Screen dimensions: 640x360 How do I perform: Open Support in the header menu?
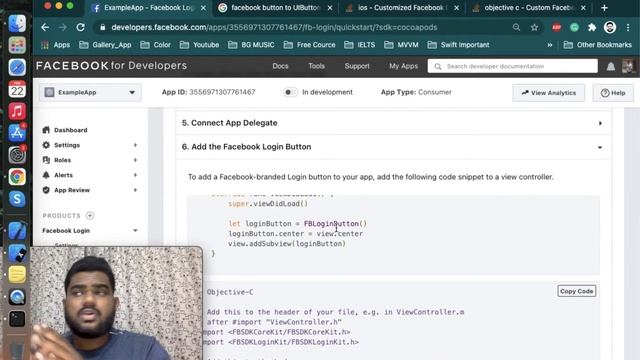pos(357,66)
